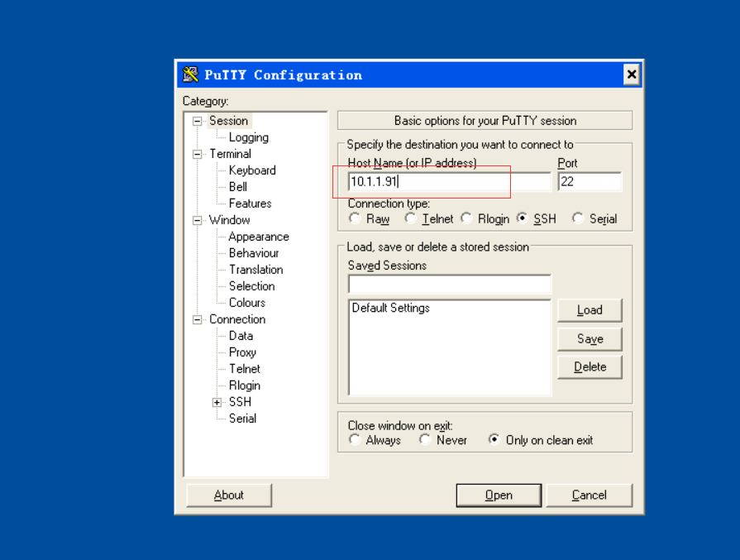Click the Delete session button
This screenshot has height=560, width=740.
[x=590, y=367]
